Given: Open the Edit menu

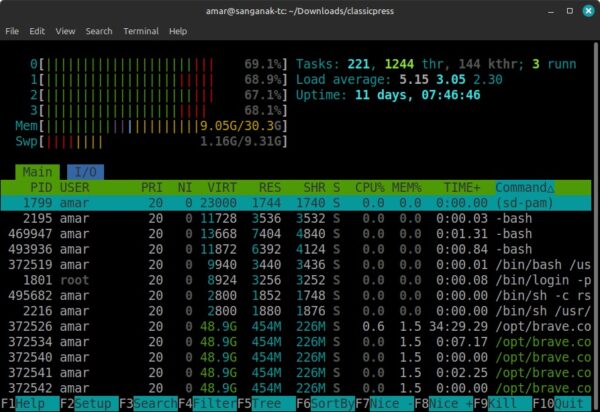Looking at the screenshot, I should tap(37, 31).
